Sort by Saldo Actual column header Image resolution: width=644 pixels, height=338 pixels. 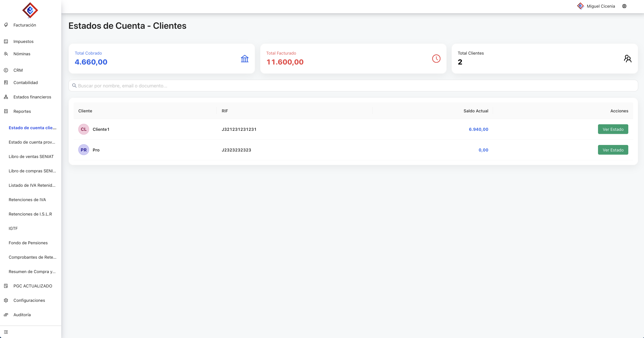click(475, 111)
